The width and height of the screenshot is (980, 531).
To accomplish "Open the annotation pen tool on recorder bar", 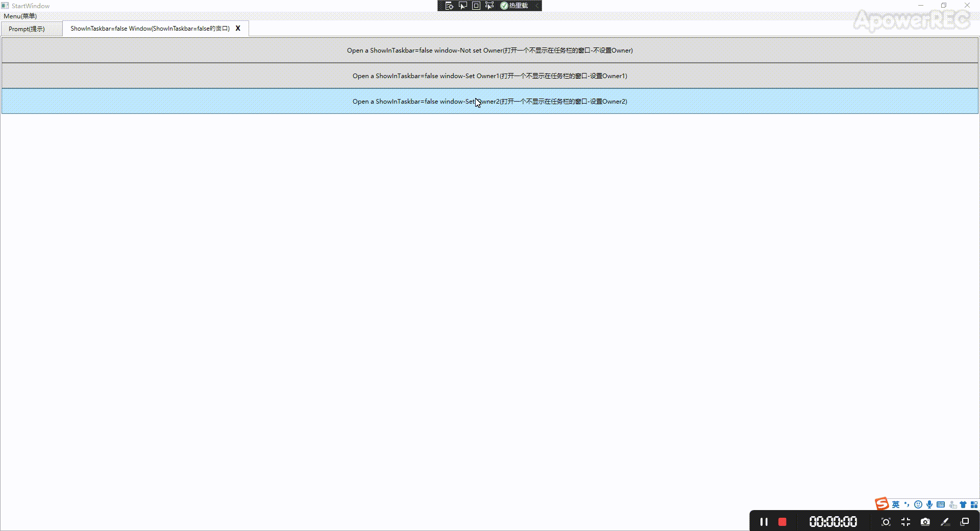I will click(945, 522).
